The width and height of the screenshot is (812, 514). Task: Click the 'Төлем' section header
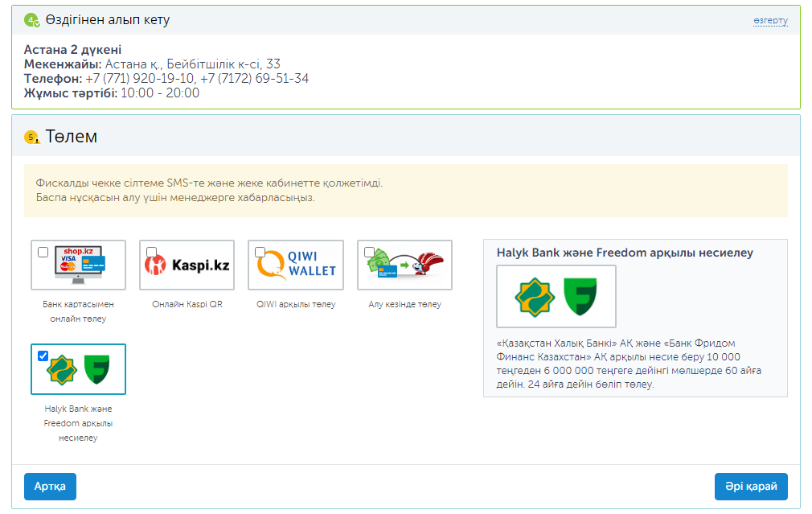72,137
